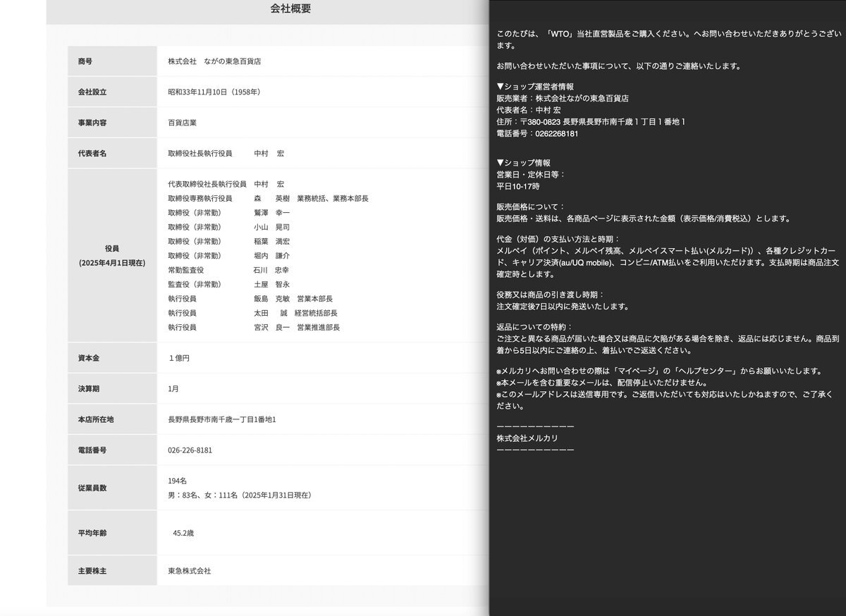The image size is (846, 616).
Task: Click 営業本部長 role next to 飯島 克敏
Action: click(315, 299)
